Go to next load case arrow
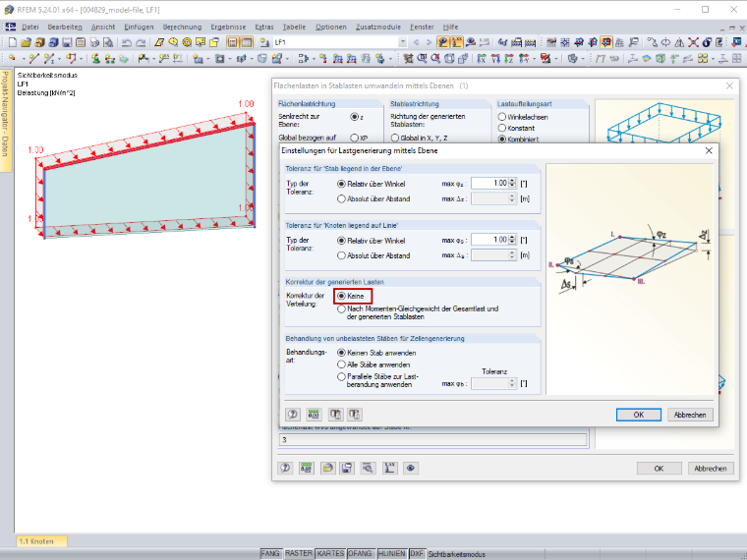 (429, 42)
